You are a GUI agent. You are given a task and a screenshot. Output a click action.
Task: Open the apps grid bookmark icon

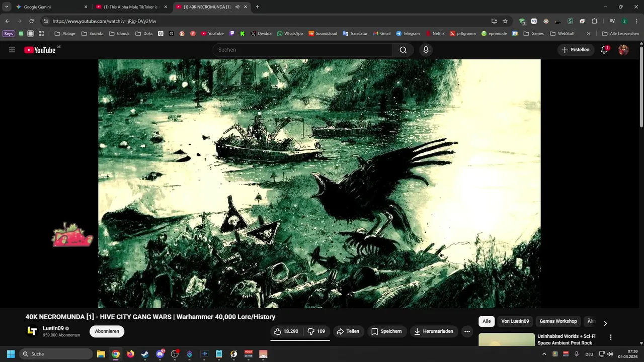pos(41,34)
